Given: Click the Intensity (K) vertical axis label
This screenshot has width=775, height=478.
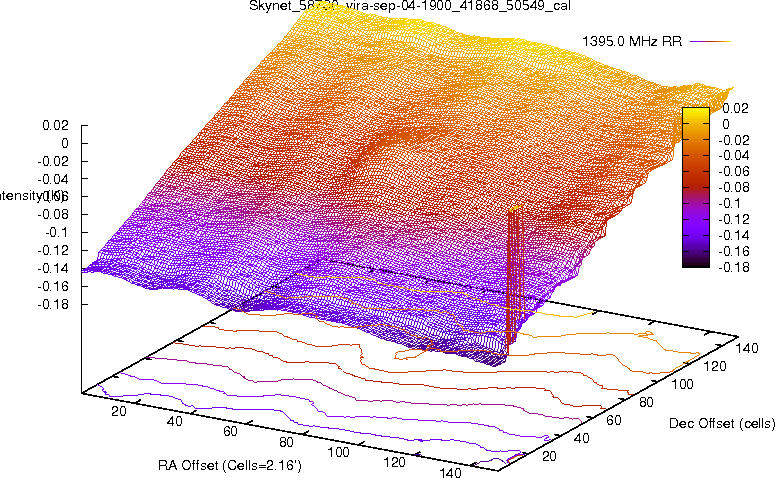Looking at the screenshot, I should pos(32,196).
